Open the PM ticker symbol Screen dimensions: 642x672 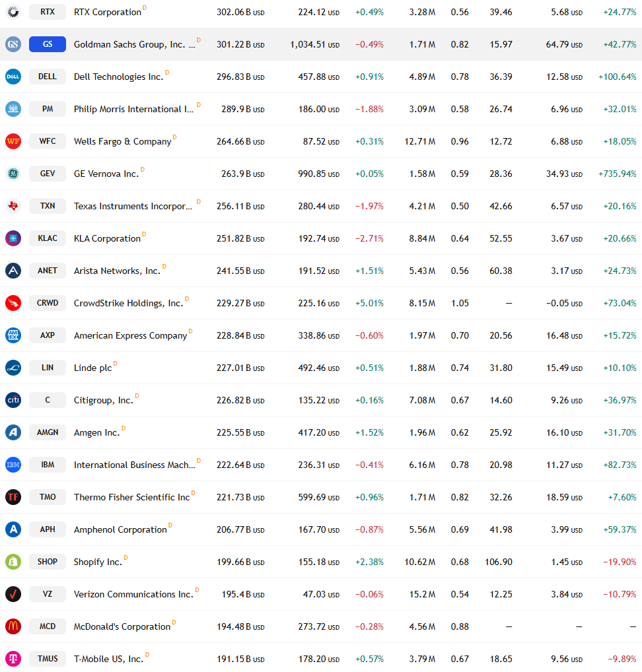(48, 109)
